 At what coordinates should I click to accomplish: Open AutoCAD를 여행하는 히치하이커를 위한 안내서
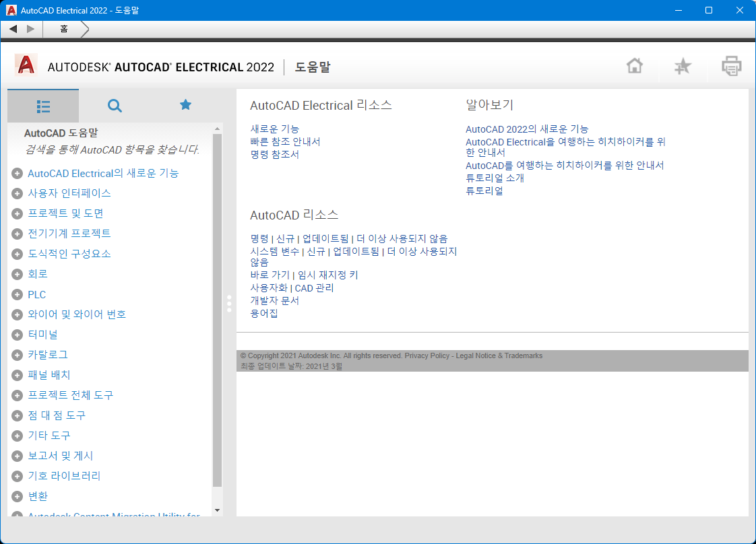coord(565,165)
